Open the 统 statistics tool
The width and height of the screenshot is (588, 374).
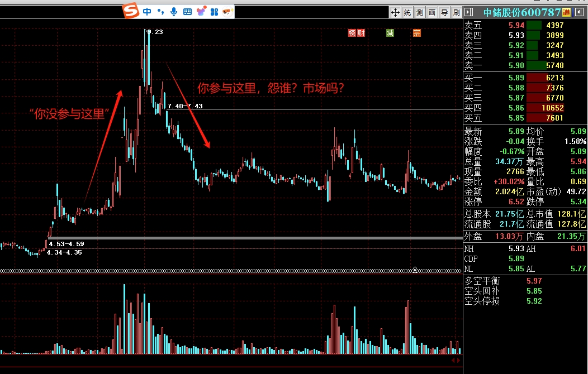click(x=407, y=13)
